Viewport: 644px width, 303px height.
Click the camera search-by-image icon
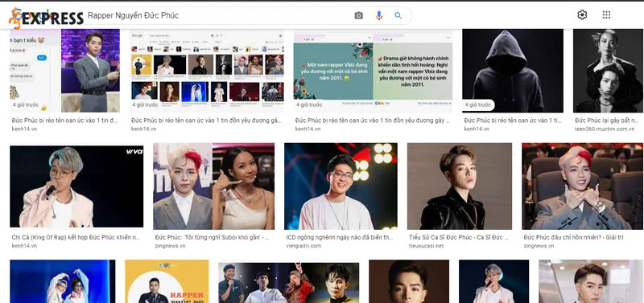(358, 15)
